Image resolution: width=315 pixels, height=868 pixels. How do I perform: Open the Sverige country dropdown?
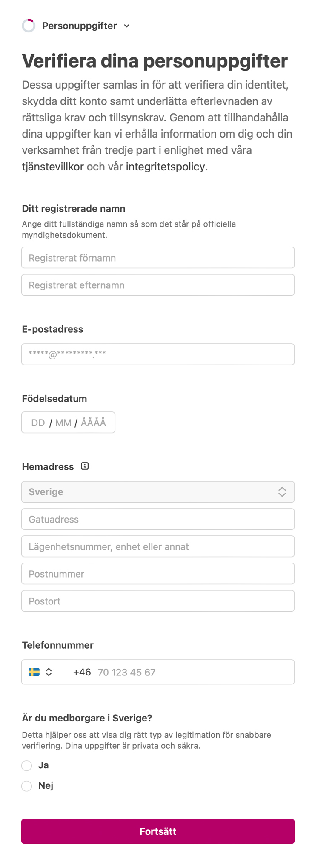coord(158,491)
